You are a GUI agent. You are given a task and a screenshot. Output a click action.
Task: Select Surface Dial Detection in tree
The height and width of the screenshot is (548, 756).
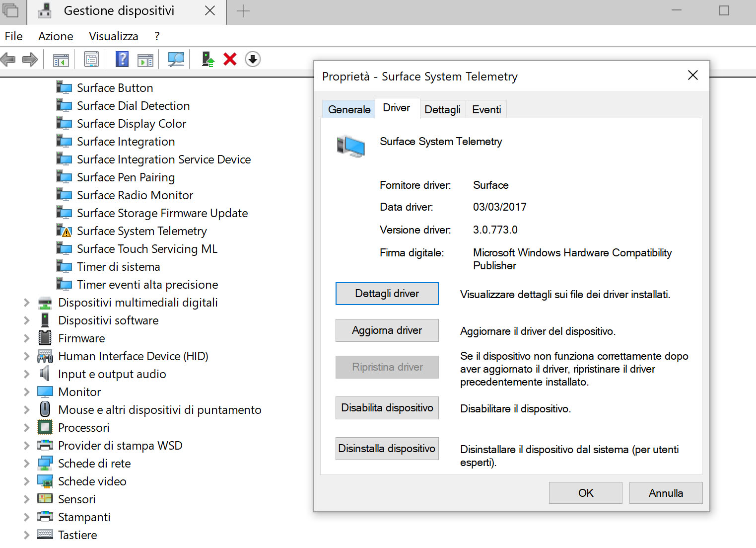[x=133, y=105]
